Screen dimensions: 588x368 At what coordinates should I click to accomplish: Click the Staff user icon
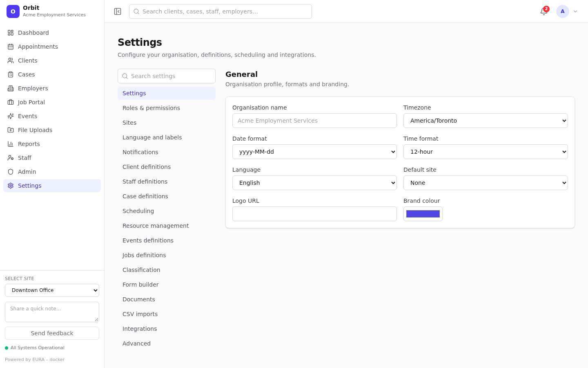click(11, 158)
